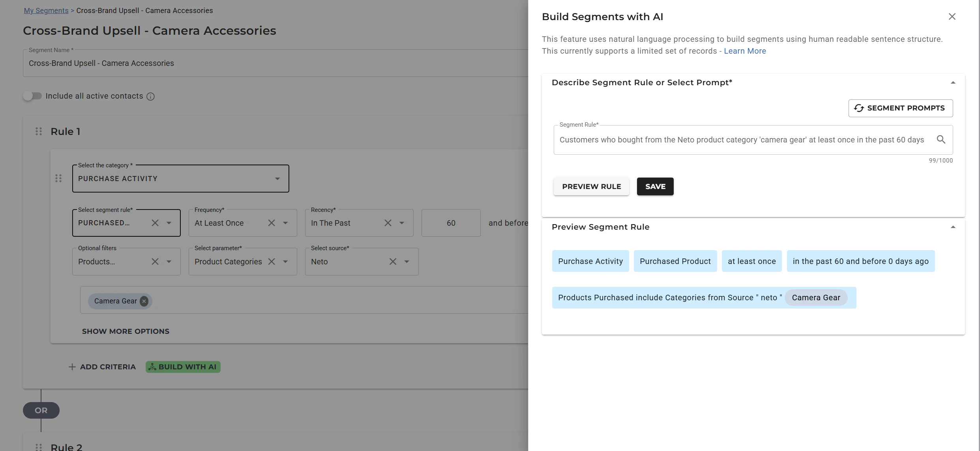This screenshot has width=980, height=451.
Task: Click the refresh icon on Segment Prompts
Action: 859,108
